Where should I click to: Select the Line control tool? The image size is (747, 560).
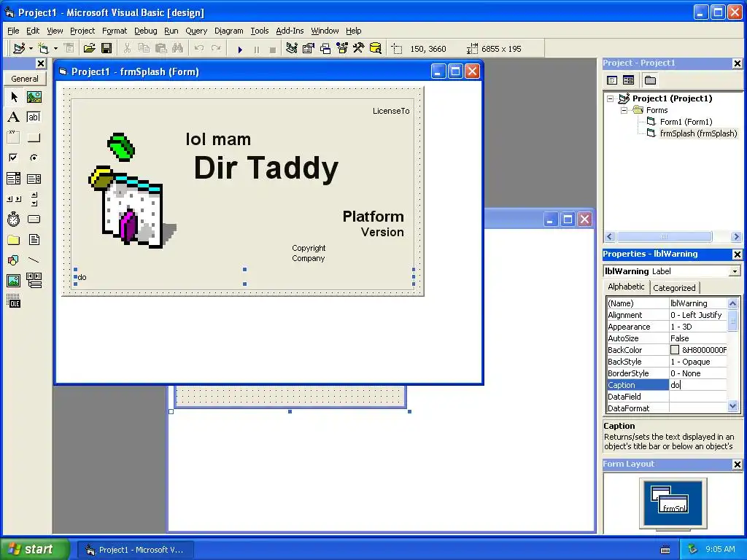pos(34,260)
